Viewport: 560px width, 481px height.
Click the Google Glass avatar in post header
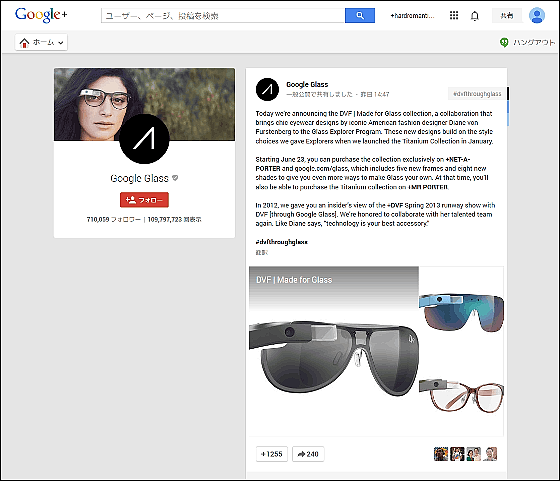pos(267,89)
